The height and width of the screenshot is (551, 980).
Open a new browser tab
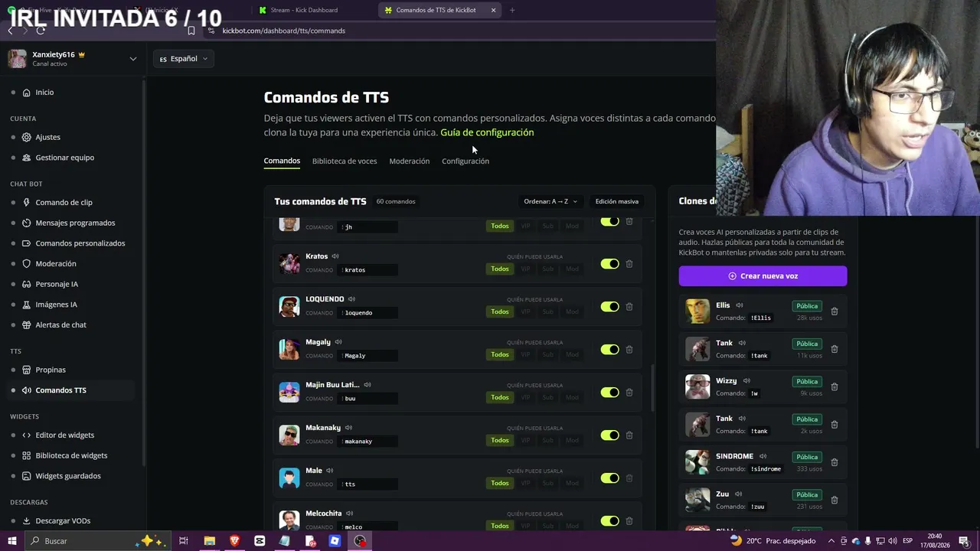512,10
